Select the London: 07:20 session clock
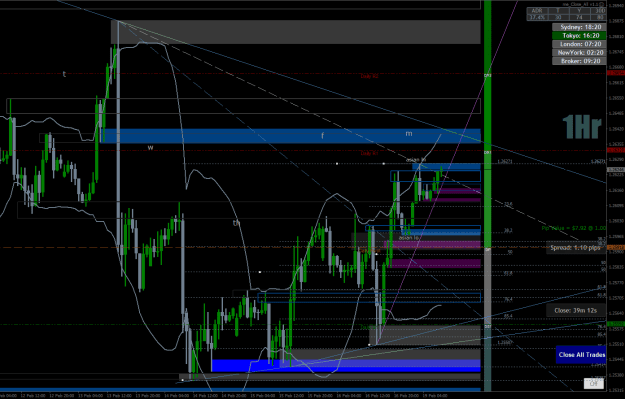Image resolution: width=625 pixels, height=399 pixels. [579, 44]
